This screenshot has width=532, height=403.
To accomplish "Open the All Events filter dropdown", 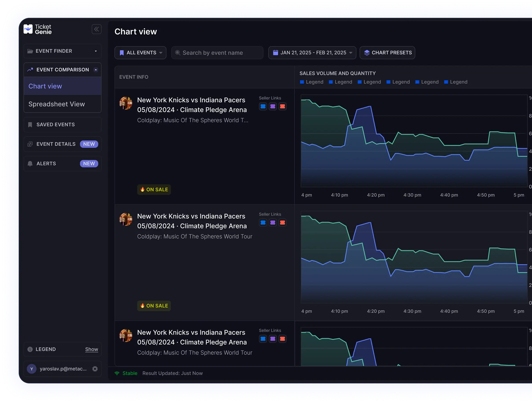I will click(x=141, y=53).
